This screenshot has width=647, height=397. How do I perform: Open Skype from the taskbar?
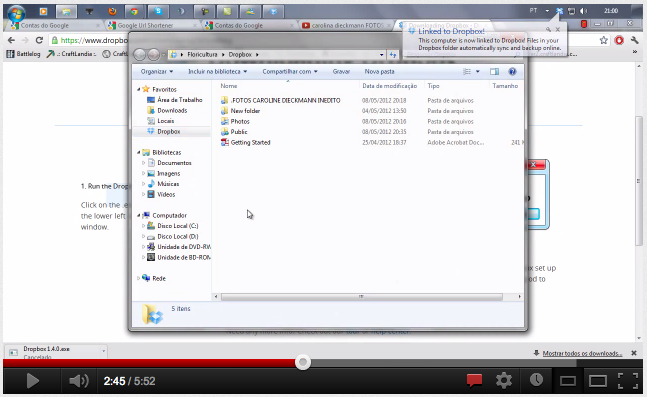[x=158, y=12]
